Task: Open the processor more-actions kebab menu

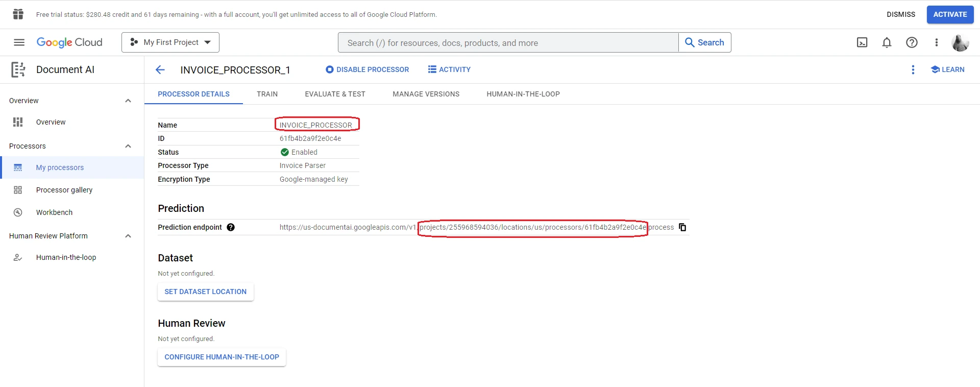Action: click(913, 69)
